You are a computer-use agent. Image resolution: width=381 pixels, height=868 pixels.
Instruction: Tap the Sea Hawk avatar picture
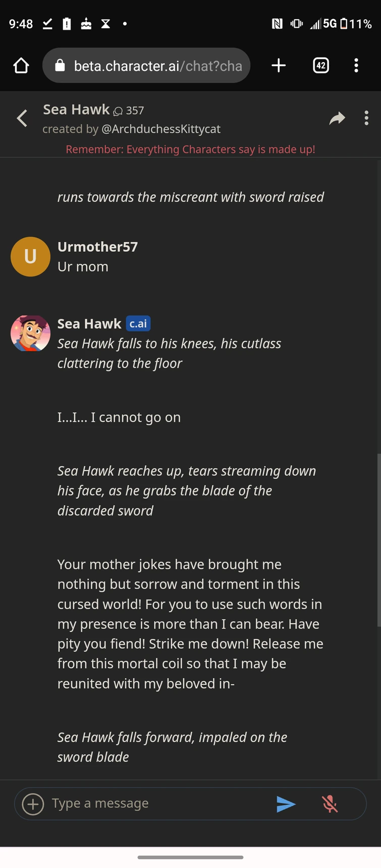30,334
